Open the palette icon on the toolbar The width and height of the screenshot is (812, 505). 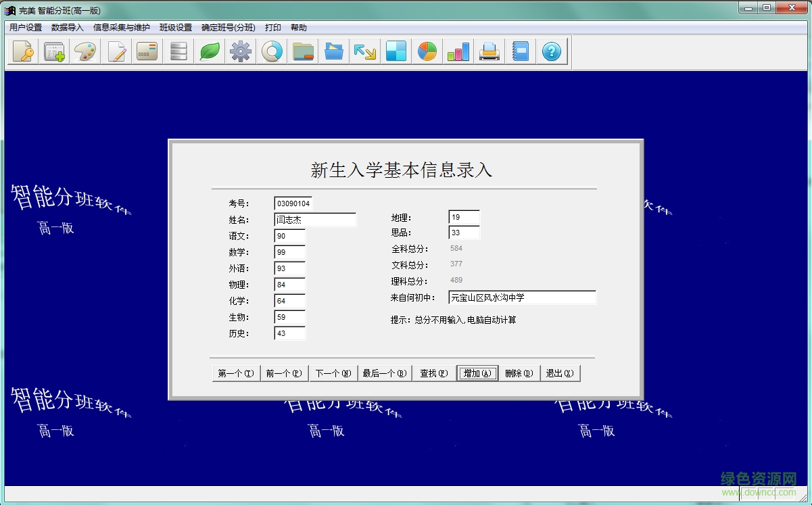85,51
